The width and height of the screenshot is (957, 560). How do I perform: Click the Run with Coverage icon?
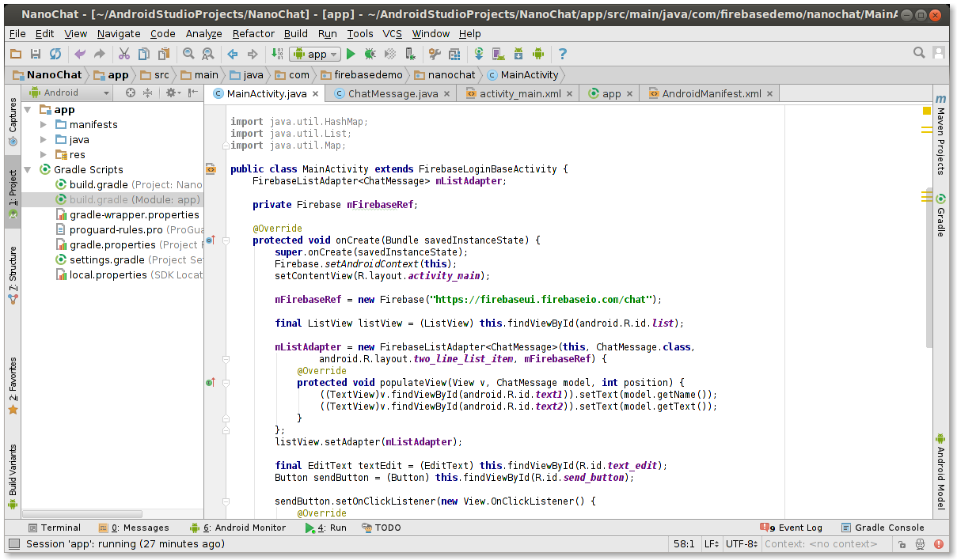click(x=390, y=54)
